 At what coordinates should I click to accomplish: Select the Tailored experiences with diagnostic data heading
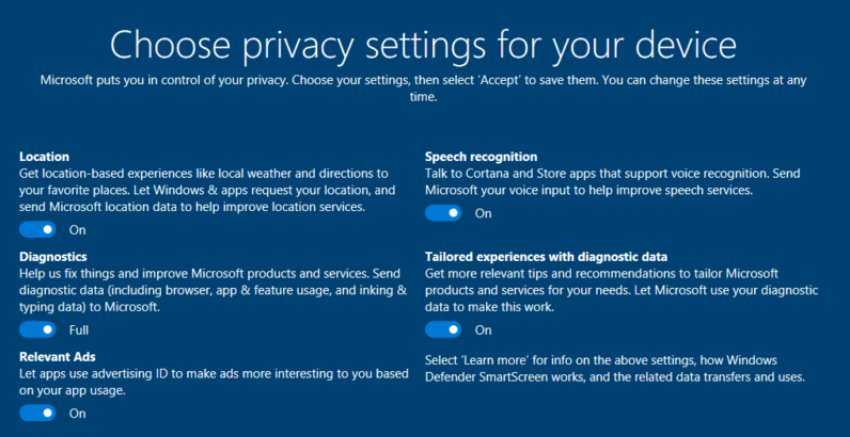click(546, 257)
